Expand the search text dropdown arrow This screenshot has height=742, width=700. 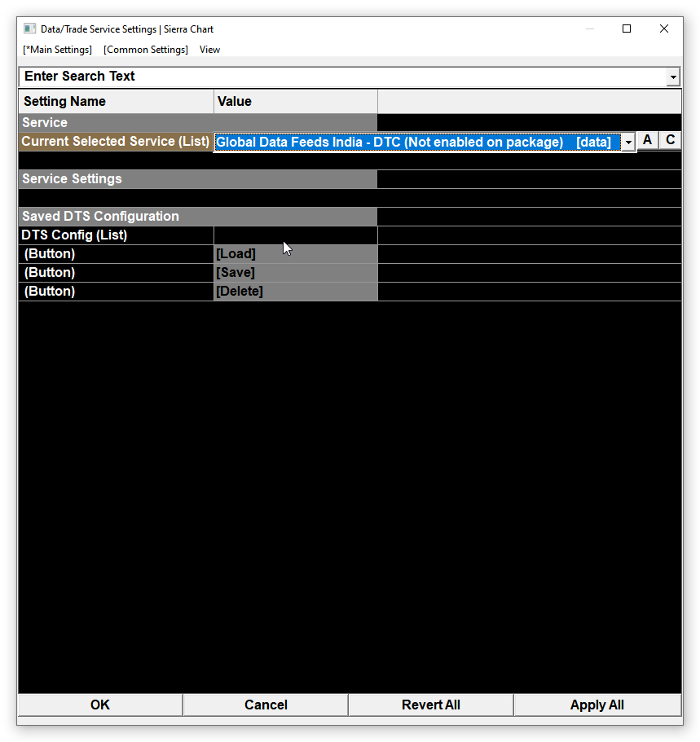pyautogui.click(x=673, y=77)
